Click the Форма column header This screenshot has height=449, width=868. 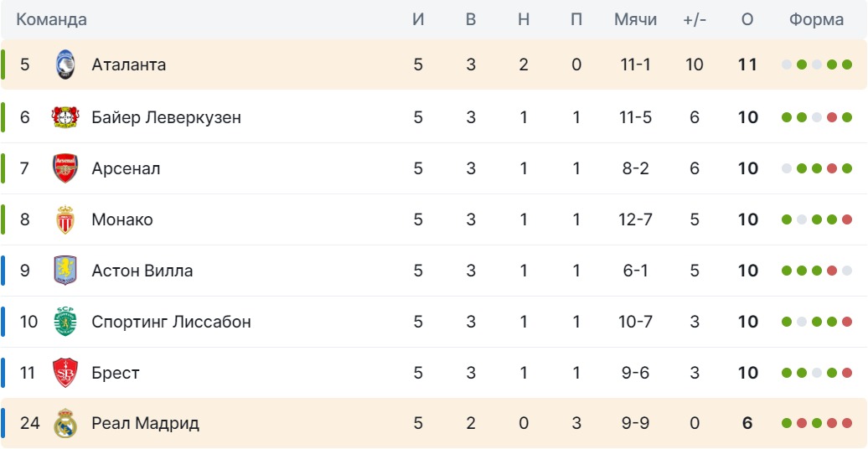(x=816, y=19)
